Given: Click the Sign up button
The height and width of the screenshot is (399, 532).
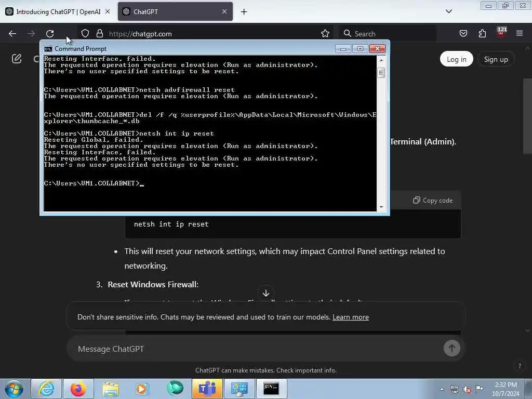Looking at the screenshot, I should click(x=496, y=59).
